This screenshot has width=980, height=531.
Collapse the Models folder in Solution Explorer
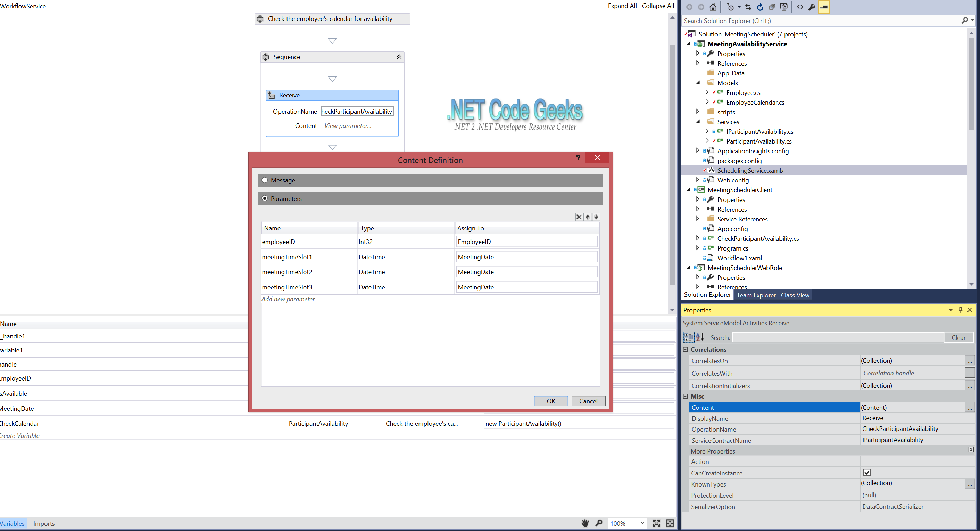[x=698, y=83]
